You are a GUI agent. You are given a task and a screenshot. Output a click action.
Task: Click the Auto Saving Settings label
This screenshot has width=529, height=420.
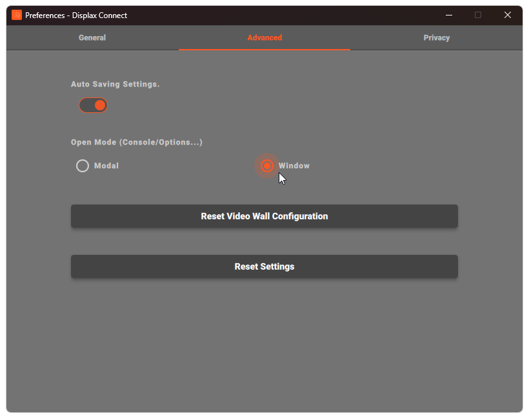[x=115, y=84]
